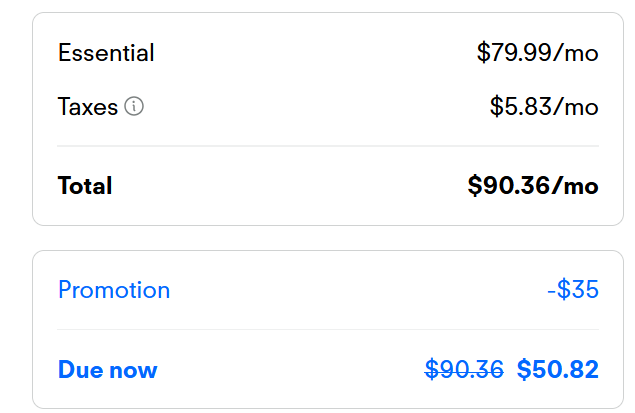Image resolution: width=635 pixels, height=413 pixels.
Task: Click the divider line above Total
Action: coord(328,146)
